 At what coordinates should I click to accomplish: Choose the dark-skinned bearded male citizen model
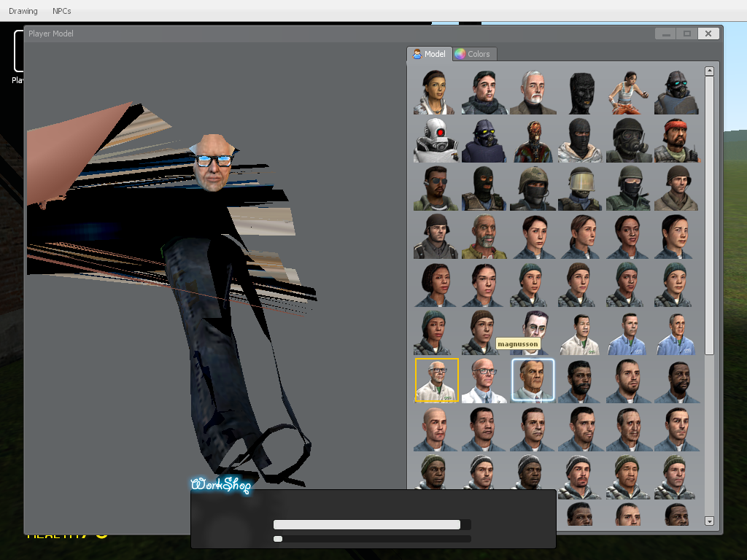[581, 381]
